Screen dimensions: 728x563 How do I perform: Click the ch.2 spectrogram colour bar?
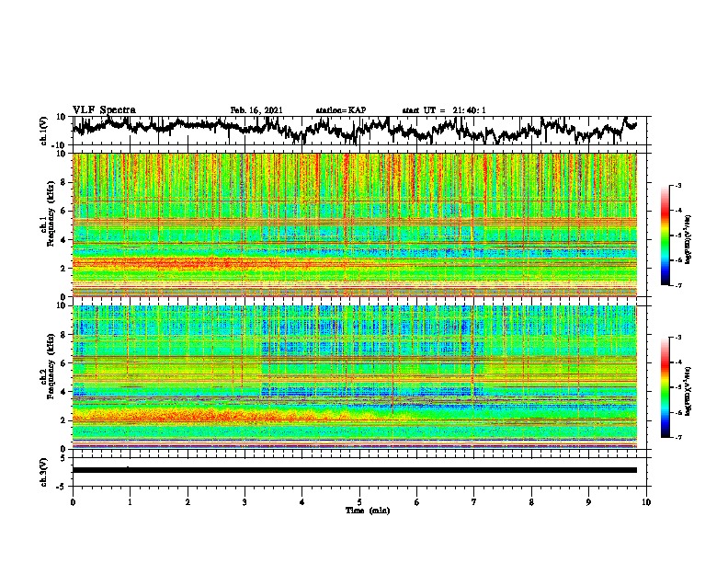tap(665, 387)
